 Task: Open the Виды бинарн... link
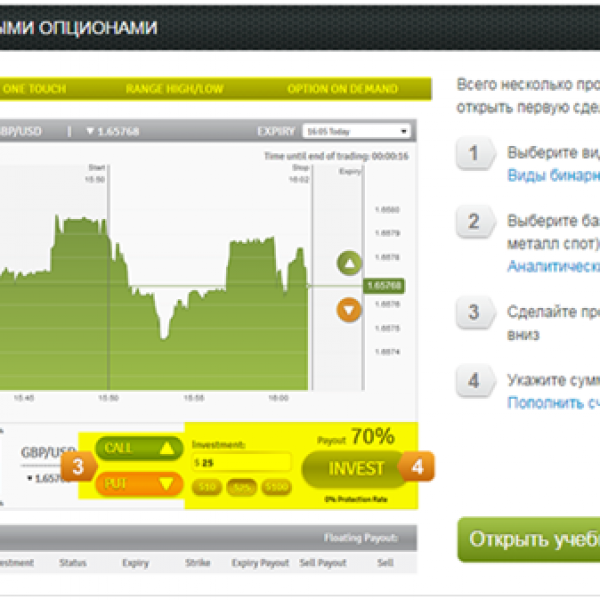tap(553, 175)
